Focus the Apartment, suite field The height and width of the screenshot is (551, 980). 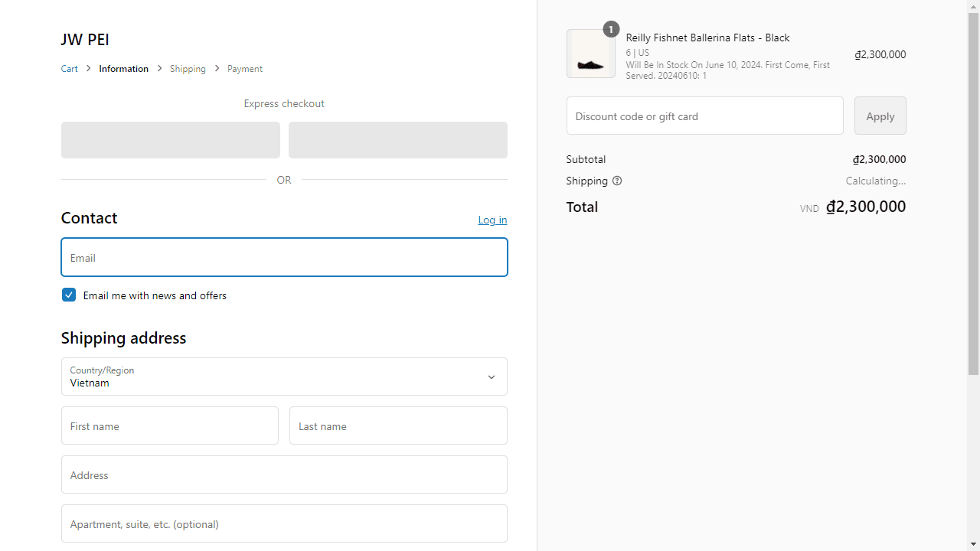284,523
